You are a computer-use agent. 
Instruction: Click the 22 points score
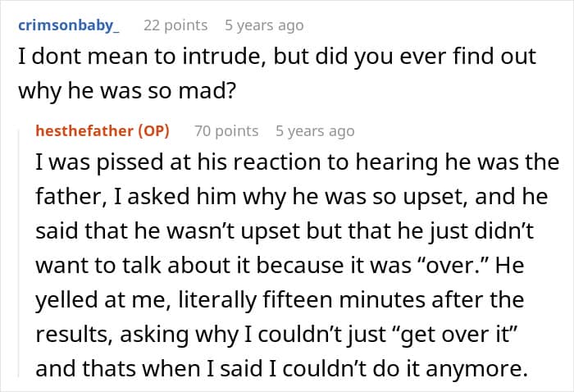pos(174,25)
